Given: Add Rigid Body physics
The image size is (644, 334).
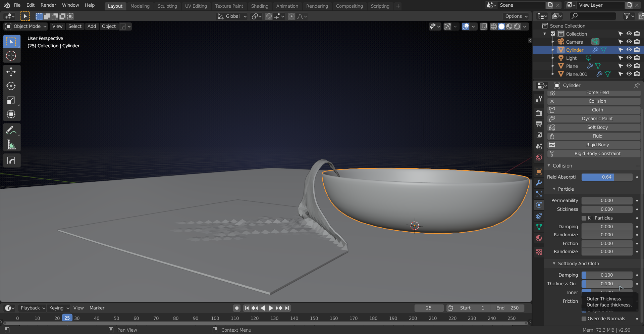Looking at the screenshot, I should (x=594, y=145).
